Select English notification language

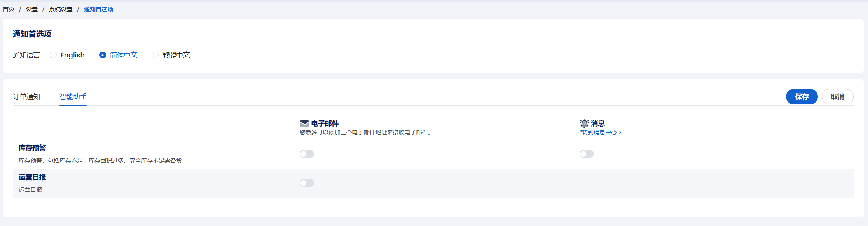(67, 55)
